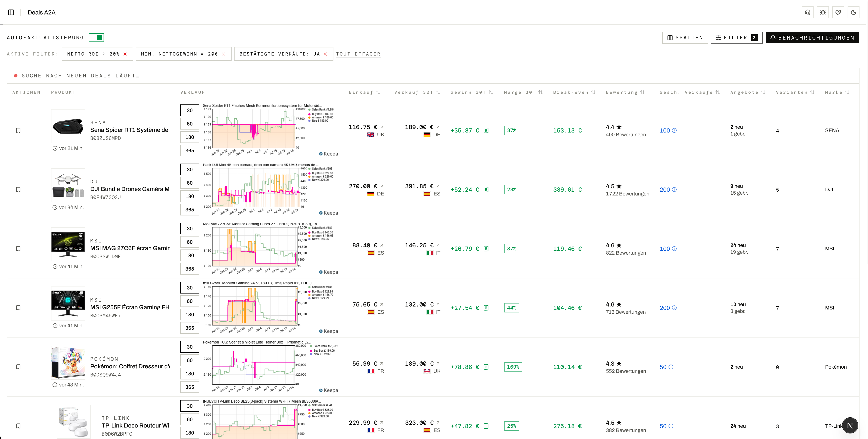Show info for Sena estimated sales 100
Viewport: 868px width, 439px height.
click(674, 130)
